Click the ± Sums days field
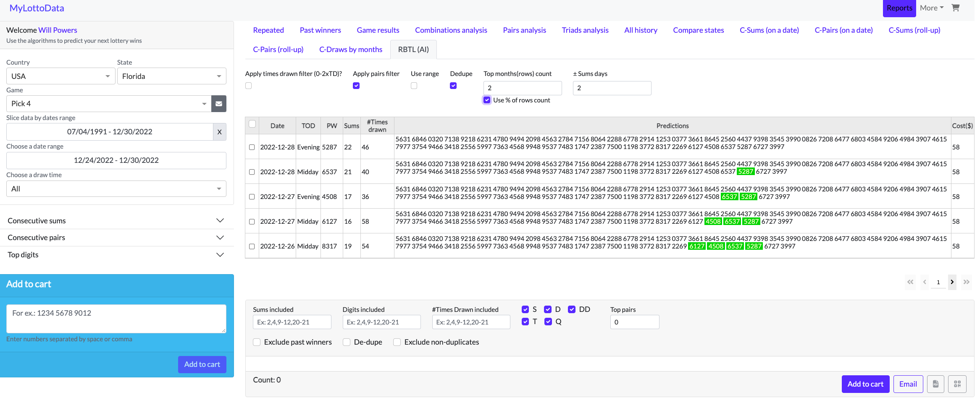This screenshot has width=980, height=403. [612, 88]
